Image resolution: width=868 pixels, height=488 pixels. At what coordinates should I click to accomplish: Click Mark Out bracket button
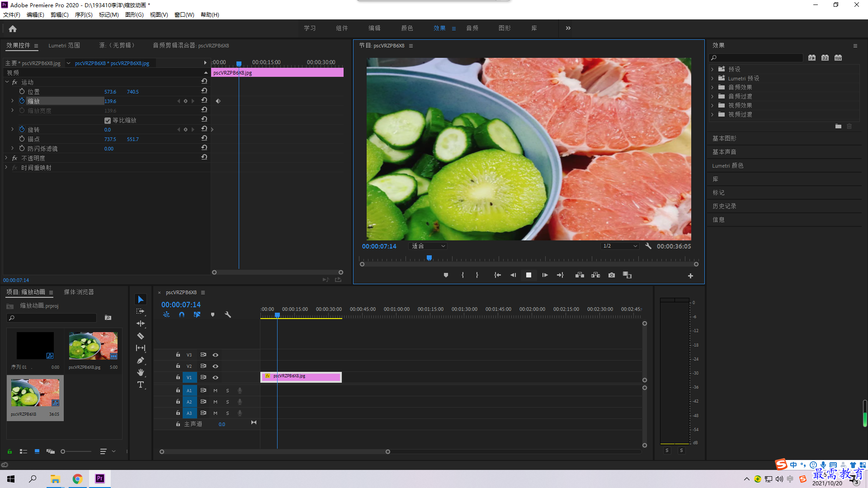(x=477, y=275)
